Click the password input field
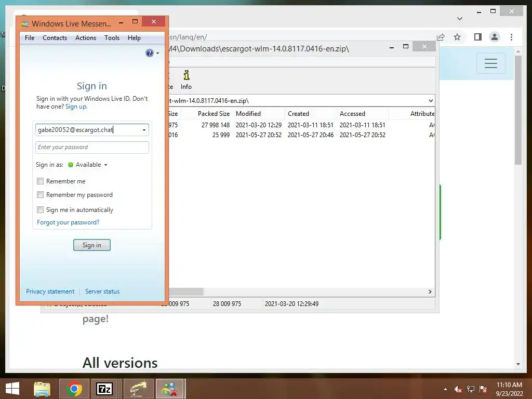 pos(92,147)
